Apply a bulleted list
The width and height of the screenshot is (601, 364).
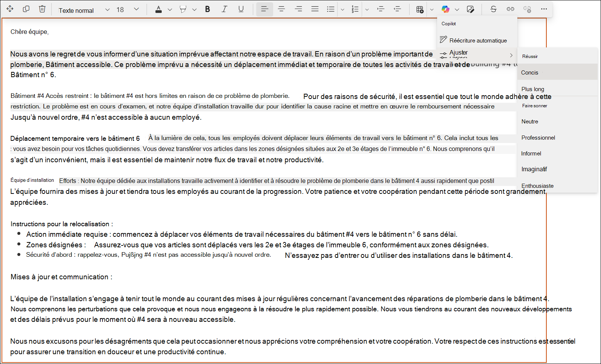(331, 9)
